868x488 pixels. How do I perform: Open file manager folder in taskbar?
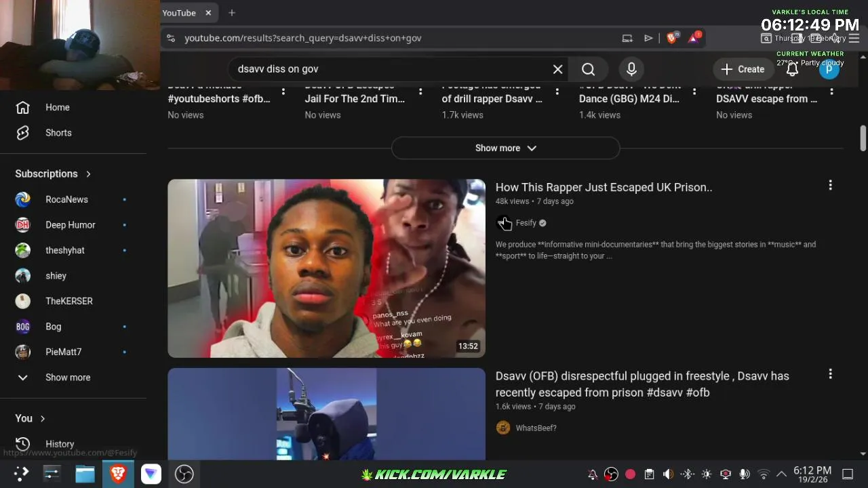pyautogui.click(x=85, y=474)
